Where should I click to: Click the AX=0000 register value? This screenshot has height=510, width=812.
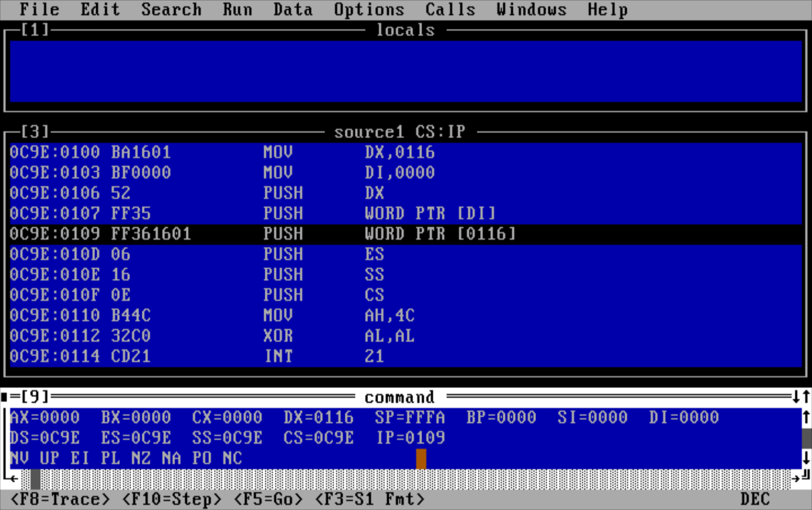(45, 418)
